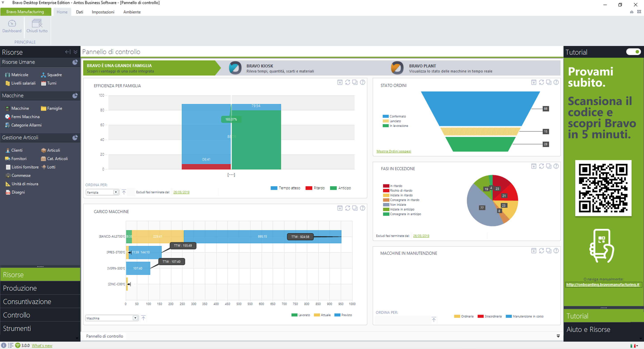
Task: Open Listini fornitore item
Action: (x=22, y=167)
